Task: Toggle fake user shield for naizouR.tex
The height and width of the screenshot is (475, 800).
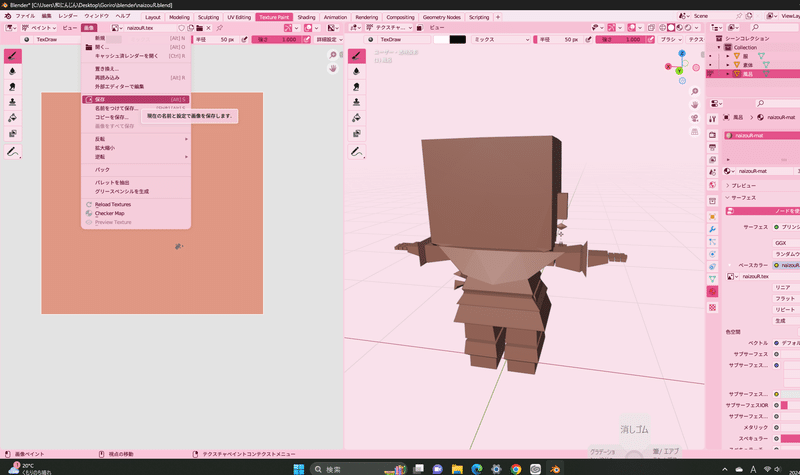Action: [x=181, y=28]
